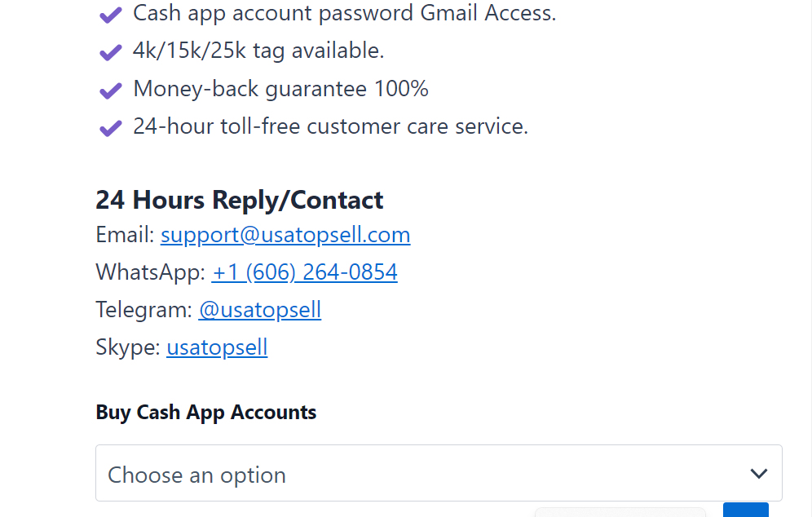Click the dropdown chevron arrow

tap(759, 474)
